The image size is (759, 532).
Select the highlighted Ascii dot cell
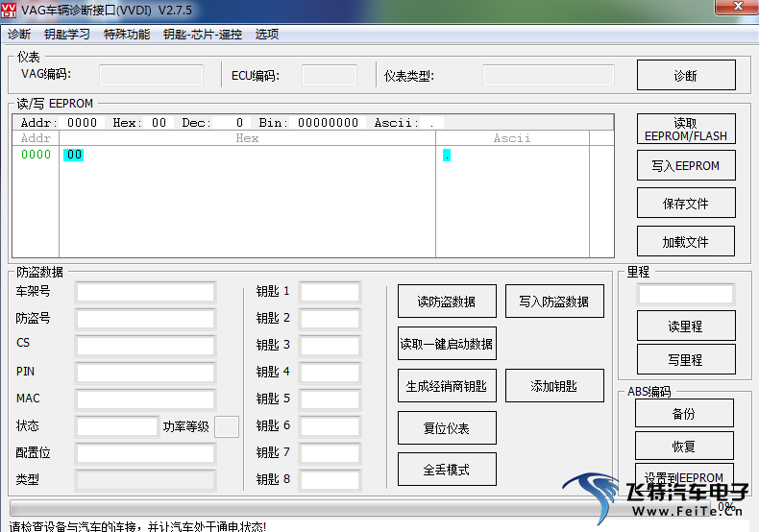[x=447, y=156]
